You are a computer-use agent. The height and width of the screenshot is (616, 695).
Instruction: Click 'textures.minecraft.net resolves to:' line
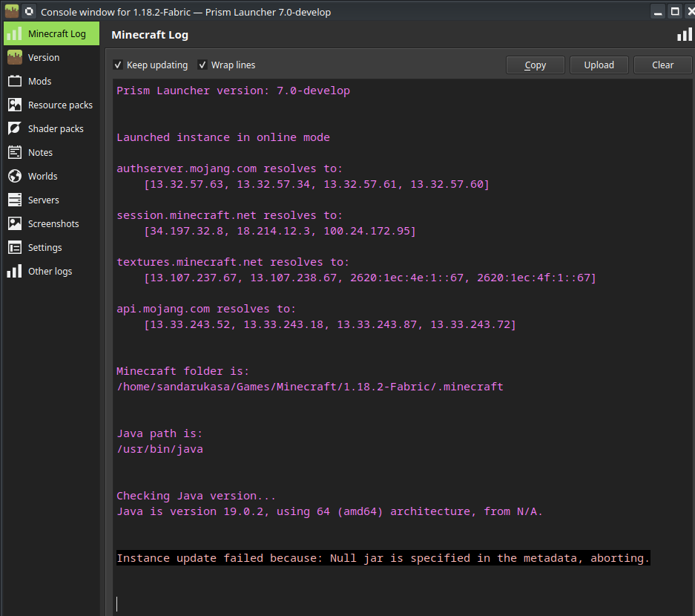click(x=233, y=262)
